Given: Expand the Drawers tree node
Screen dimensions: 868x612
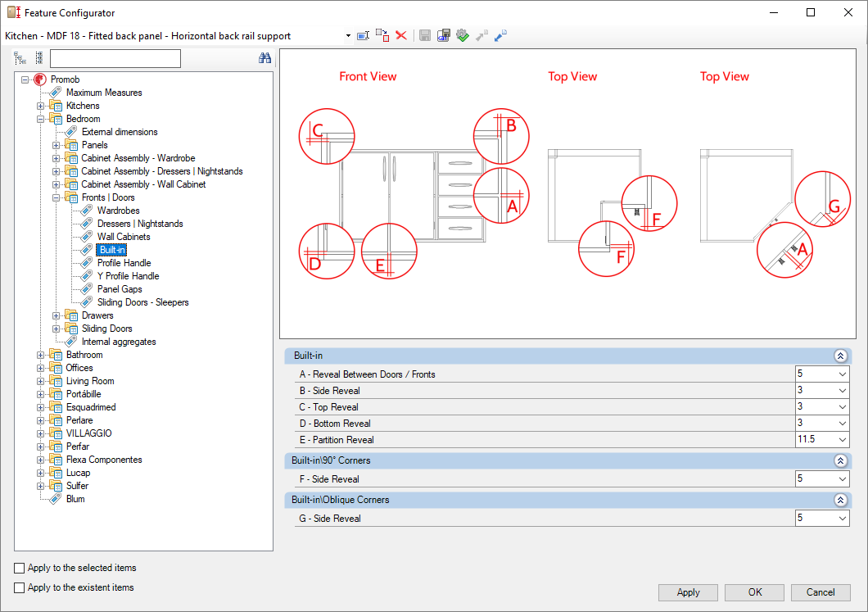Looking at the screenshot, I should [56, 315].
